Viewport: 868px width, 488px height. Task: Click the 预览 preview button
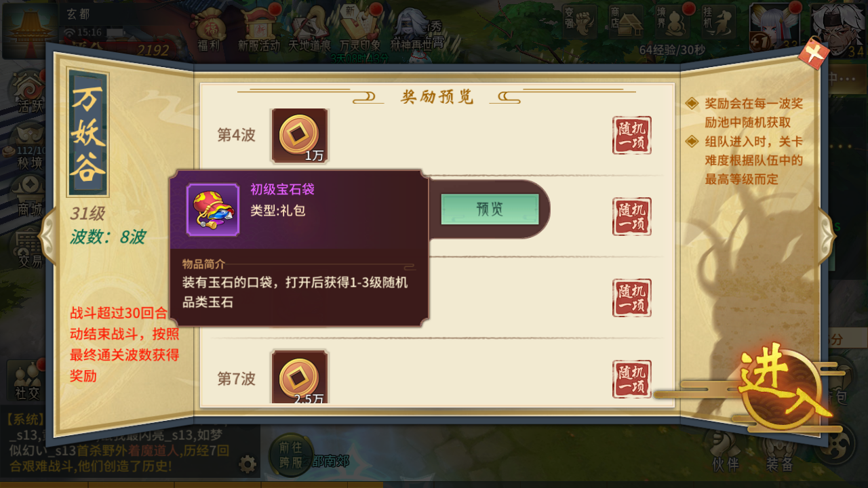coord(490,209)
